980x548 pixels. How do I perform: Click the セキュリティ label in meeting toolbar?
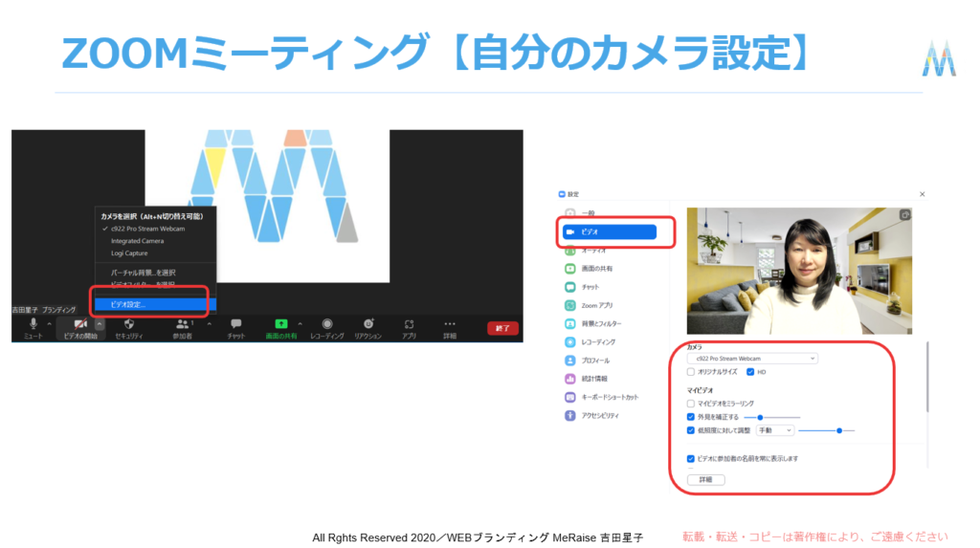129,337
